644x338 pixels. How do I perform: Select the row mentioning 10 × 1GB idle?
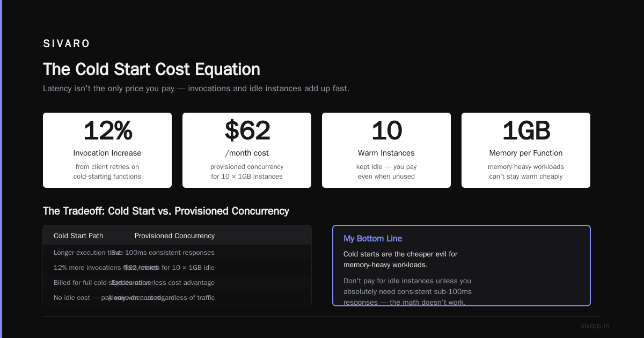tap(177, 267)
